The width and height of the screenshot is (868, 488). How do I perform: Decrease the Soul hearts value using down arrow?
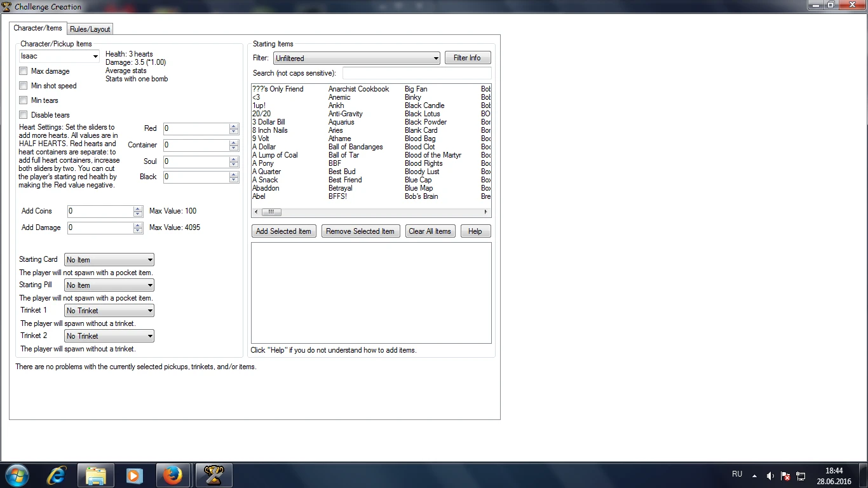(x=234, y=165)
